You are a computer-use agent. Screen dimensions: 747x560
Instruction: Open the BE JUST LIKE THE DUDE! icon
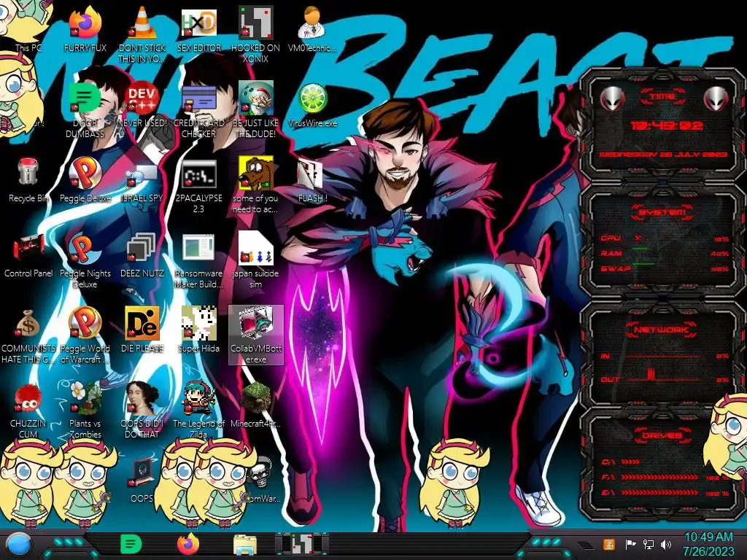256,109
